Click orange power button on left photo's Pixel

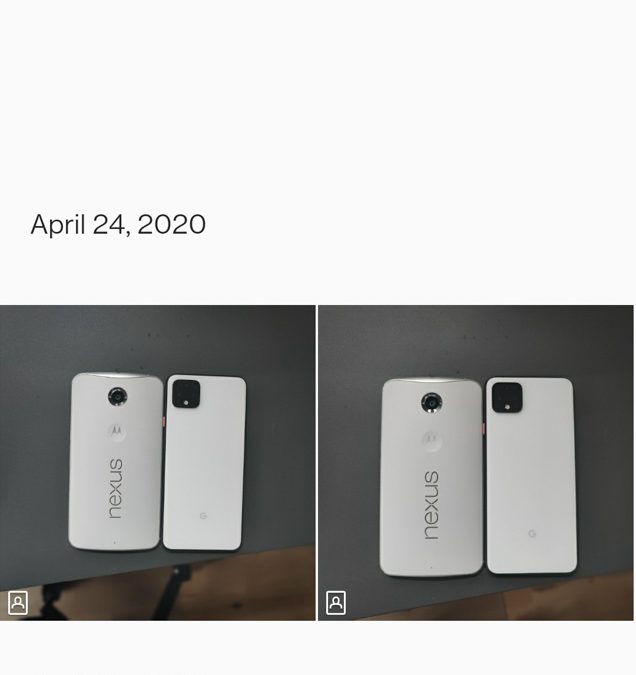coord(163,421)
